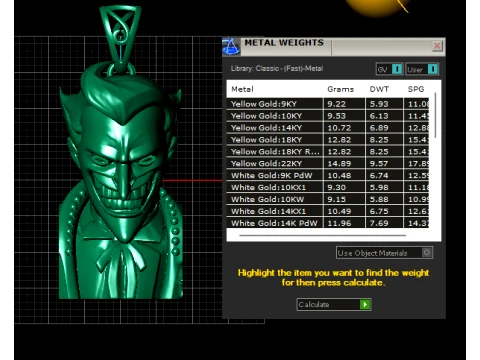
Task: Select the White Gold:14KX1 row
Action: click(328, 211)
